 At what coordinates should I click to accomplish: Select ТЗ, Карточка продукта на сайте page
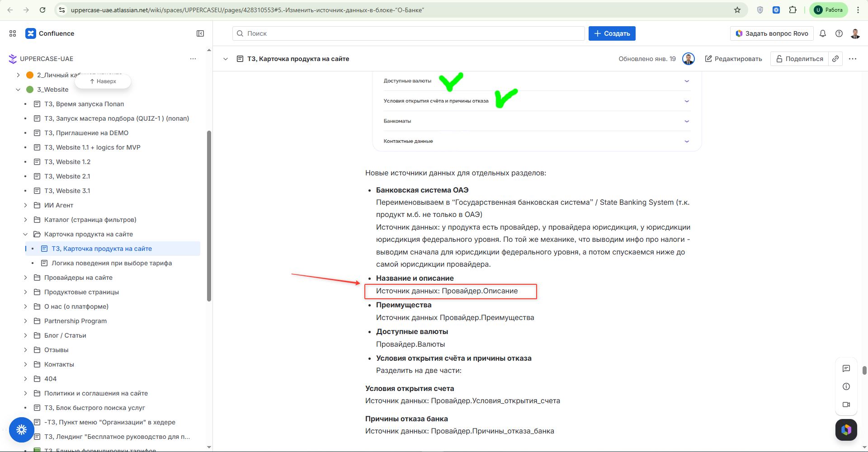coord(102,249)
